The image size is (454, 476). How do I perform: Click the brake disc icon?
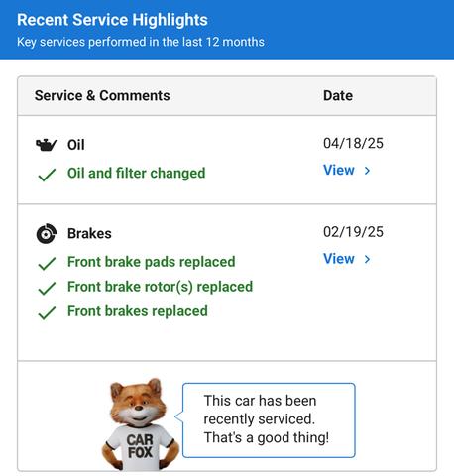47,233
